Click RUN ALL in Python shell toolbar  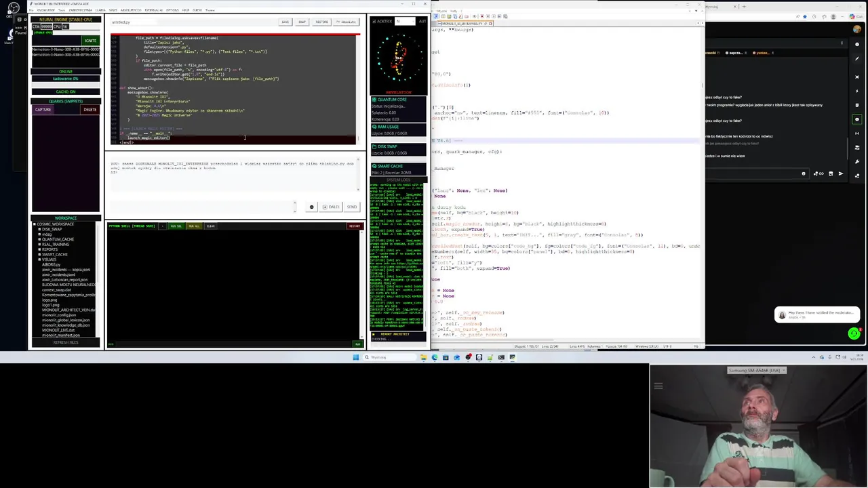coord(194,226)
